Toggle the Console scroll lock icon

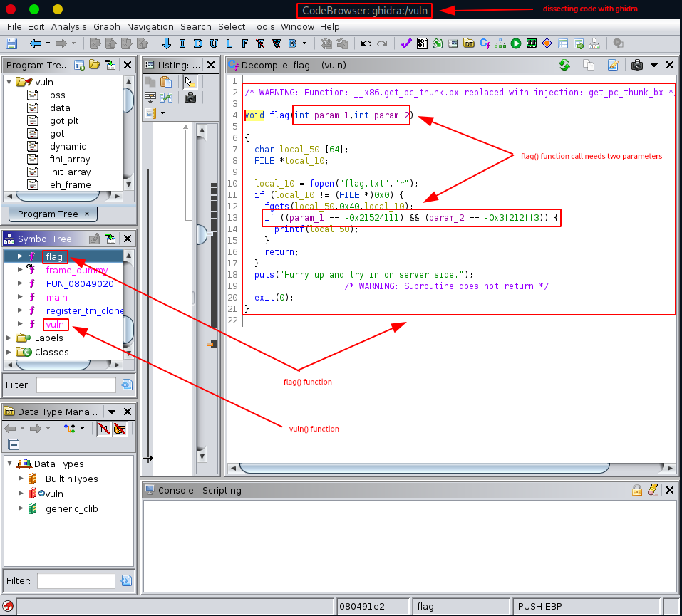point(637,490)
